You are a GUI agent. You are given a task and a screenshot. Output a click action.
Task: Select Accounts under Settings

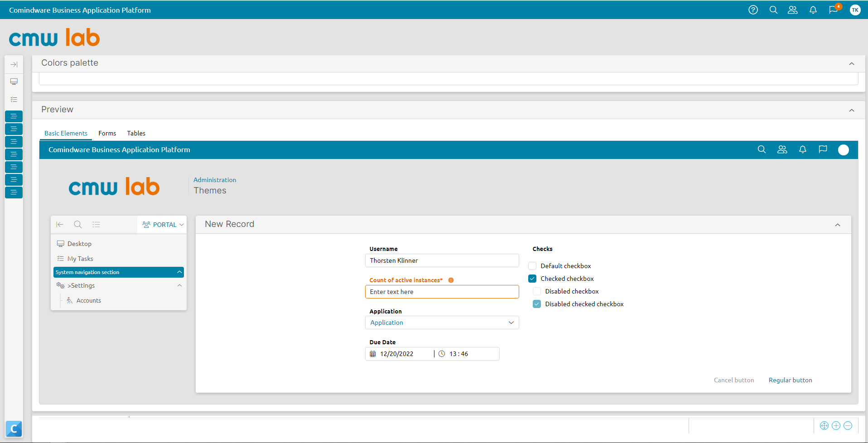tap(89, 300)
